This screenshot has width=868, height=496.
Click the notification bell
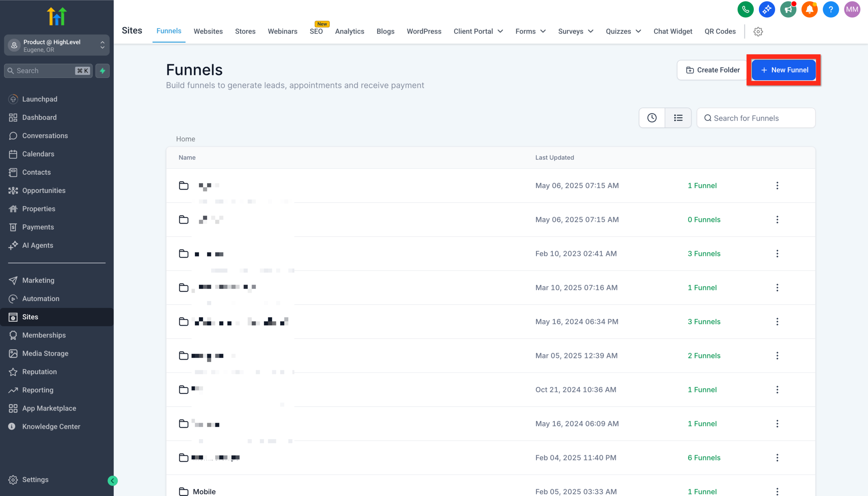(x=810, y=9)
